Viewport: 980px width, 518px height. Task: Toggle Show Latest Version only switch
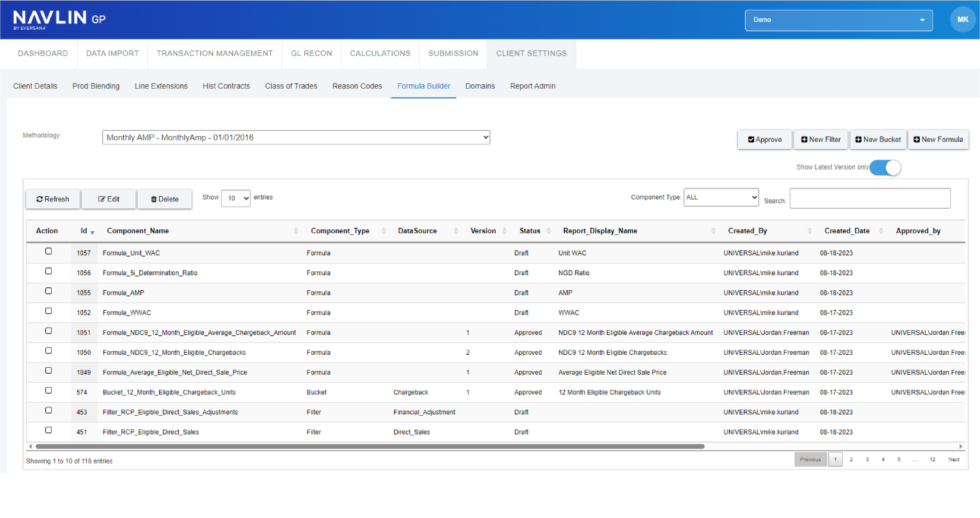point(885,168)
